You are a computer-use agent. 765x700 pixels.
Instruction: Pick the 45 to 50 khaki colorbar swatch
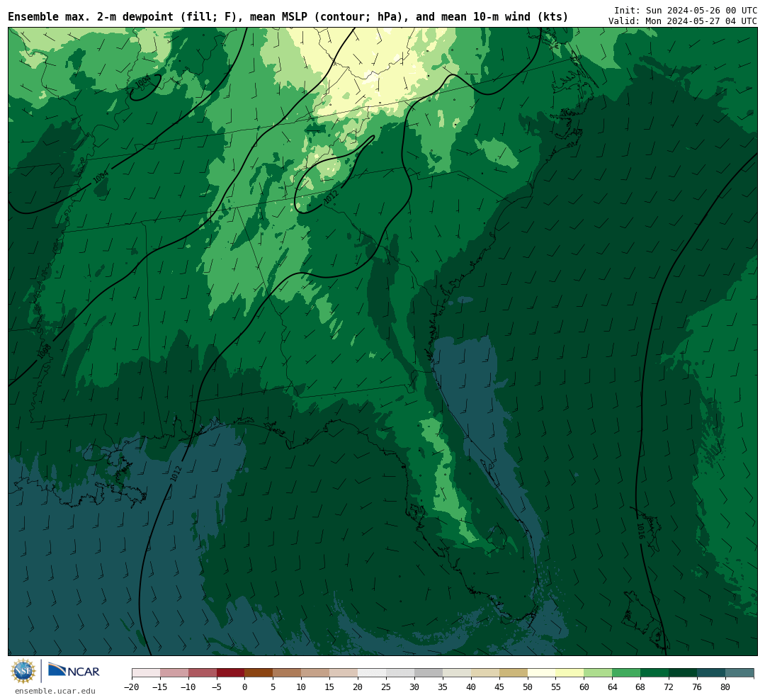tap(514, 673)
